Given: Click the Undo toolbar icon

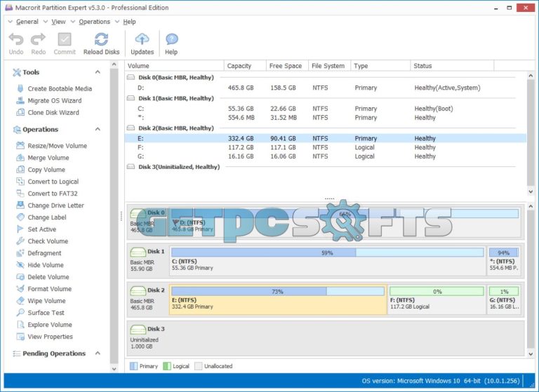Looking at the screenshot, I should click(16, 39).
